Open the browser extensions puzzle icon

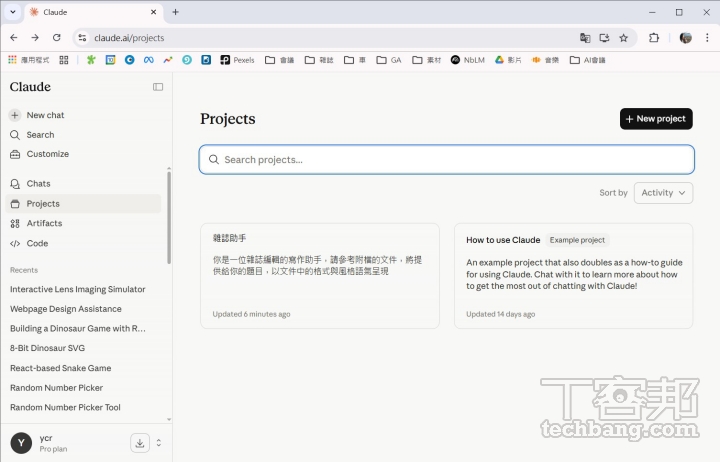(x=654, y=38)
